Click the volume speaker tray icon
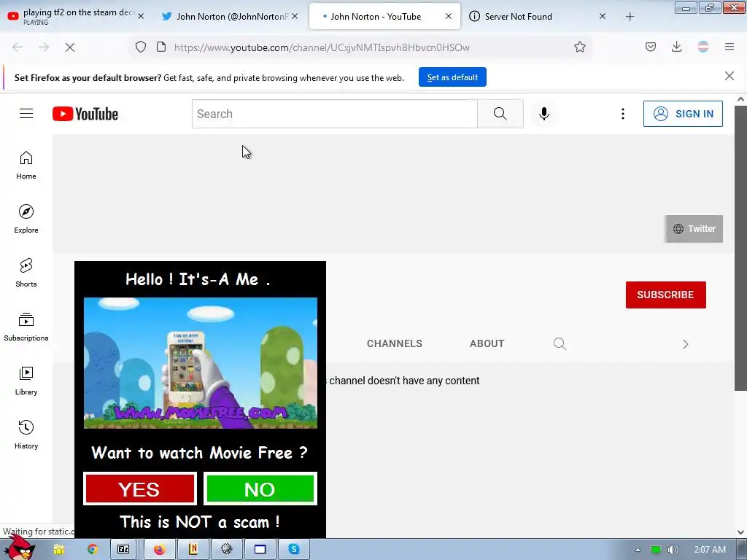Screen dimensions: 747x560 click(x=673, y=550)
